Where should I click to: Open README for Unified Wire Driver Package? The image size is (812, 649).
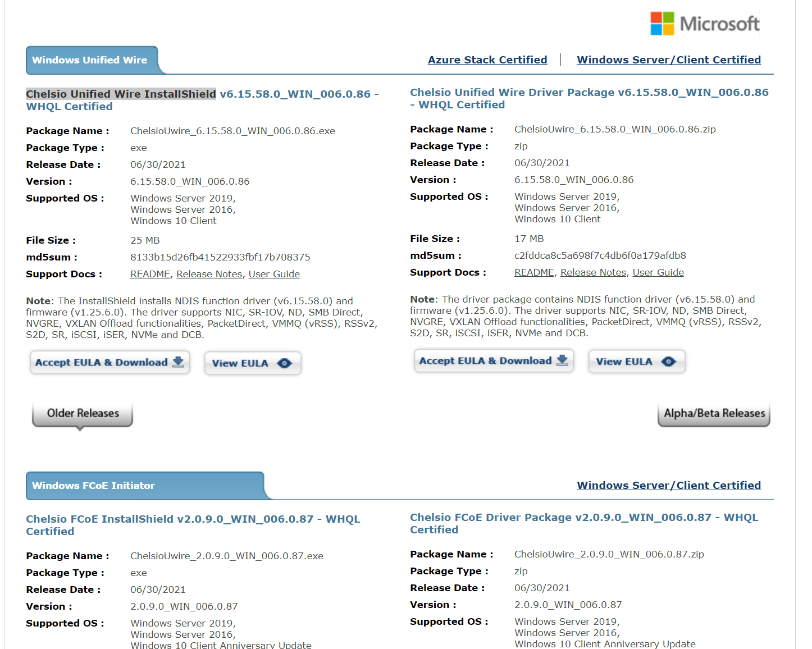tap(534, 272)
